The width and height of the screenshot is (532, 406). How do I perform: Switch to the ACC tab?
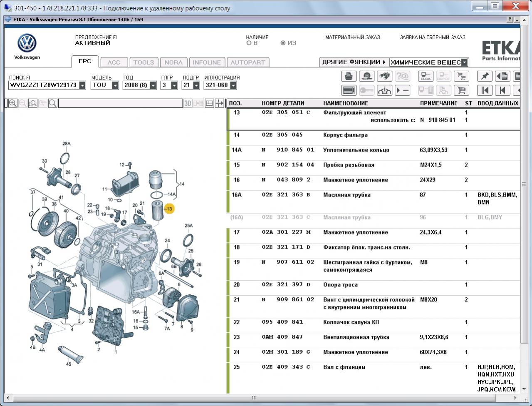pyautogui.click(x=114, y=62)
